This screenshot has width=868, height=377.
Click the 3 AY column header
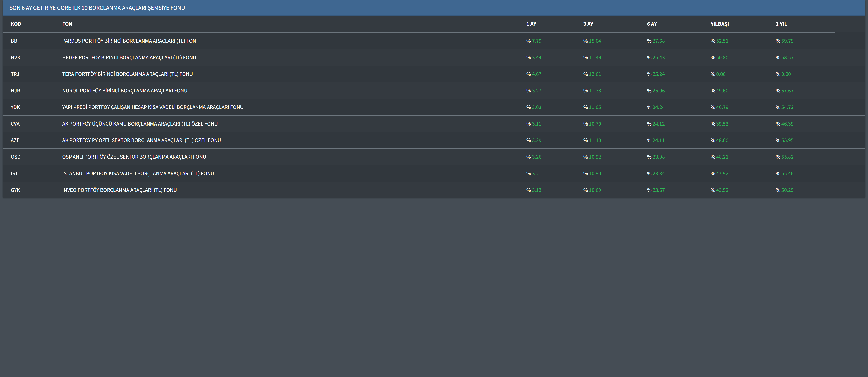588,24
